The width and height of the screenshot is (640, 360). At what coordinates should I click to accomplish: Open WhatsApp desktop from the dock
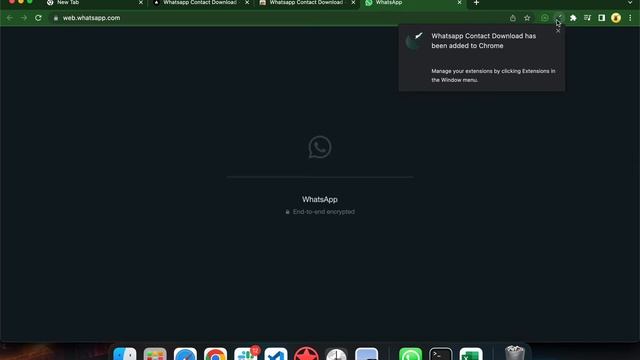point(411,354)
